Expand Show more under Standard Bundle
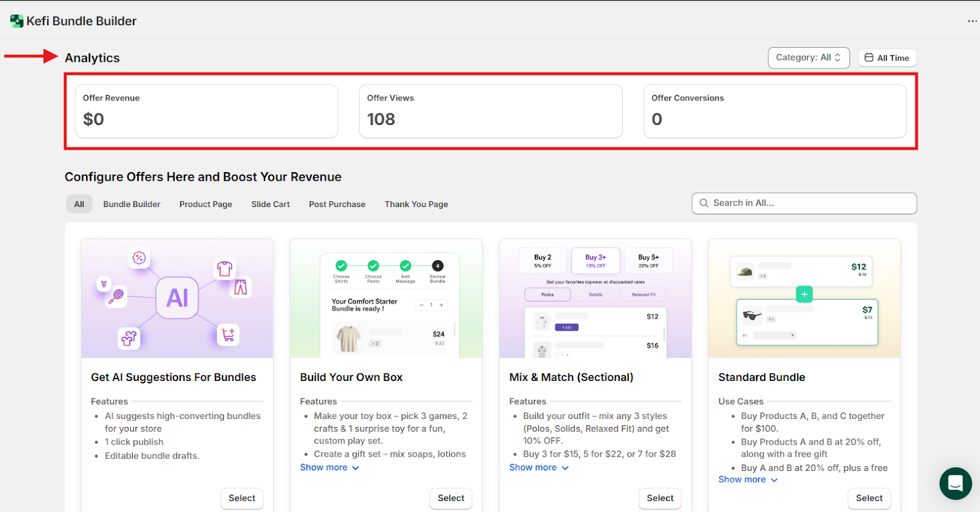This screenshot has width=980, height=512. 747,480
